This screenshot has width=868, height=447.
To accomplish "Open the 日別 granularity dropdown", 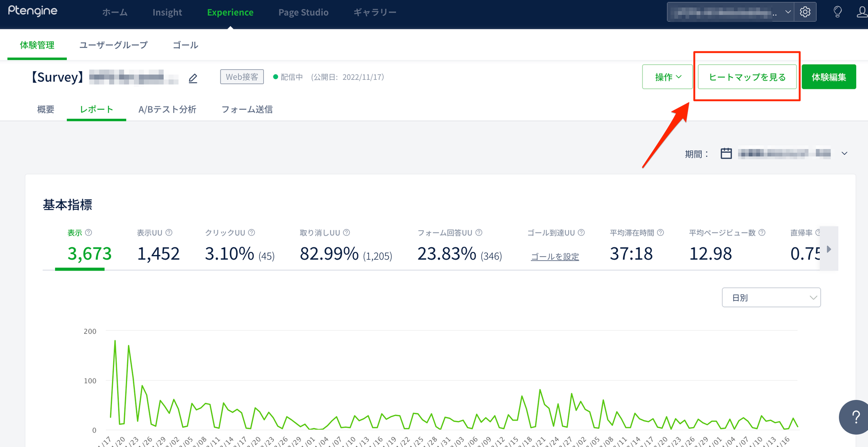I will tap(771, 297).
